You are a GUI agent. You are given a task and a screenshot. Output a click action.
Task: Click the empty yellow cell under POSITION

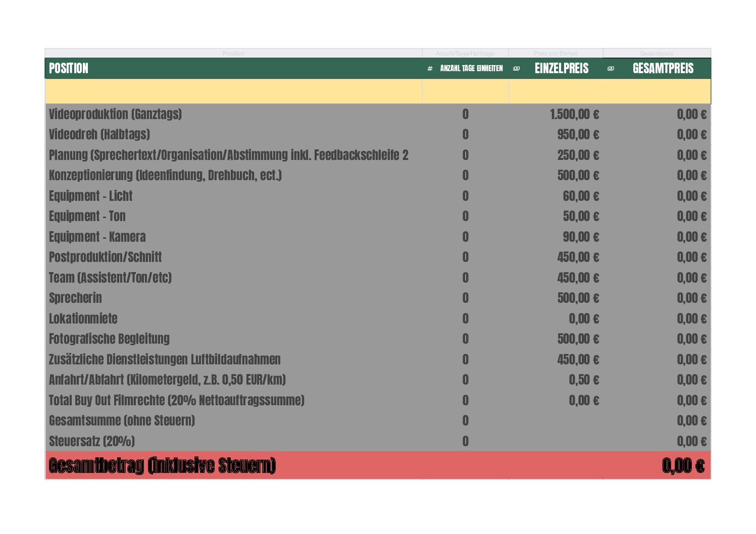tap(233, 91)
